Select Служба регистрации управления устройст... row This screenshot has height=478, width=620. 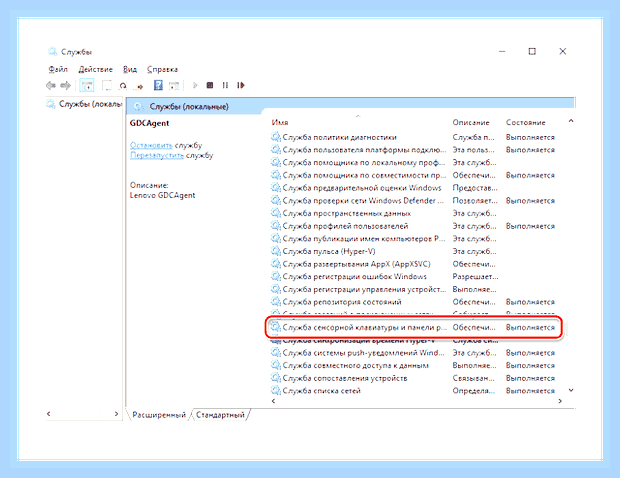click(413, 289)
